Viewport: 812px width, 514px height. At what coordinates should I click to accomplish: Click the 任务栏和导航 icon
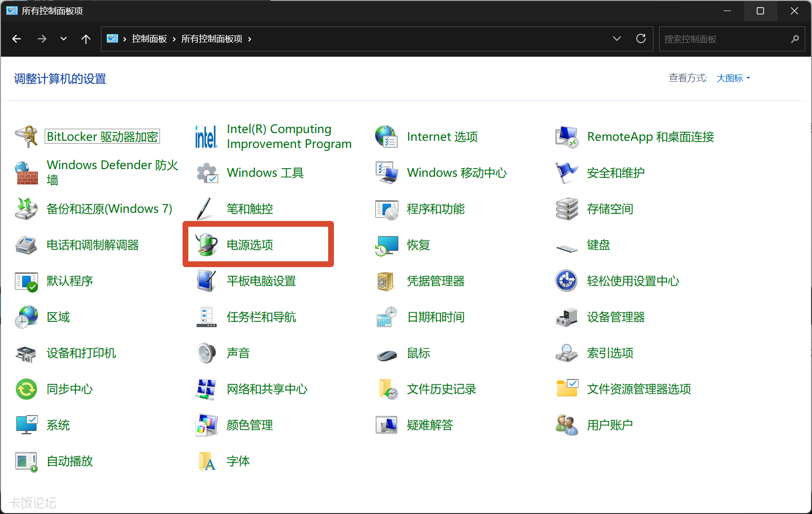[x=207, y=317]
